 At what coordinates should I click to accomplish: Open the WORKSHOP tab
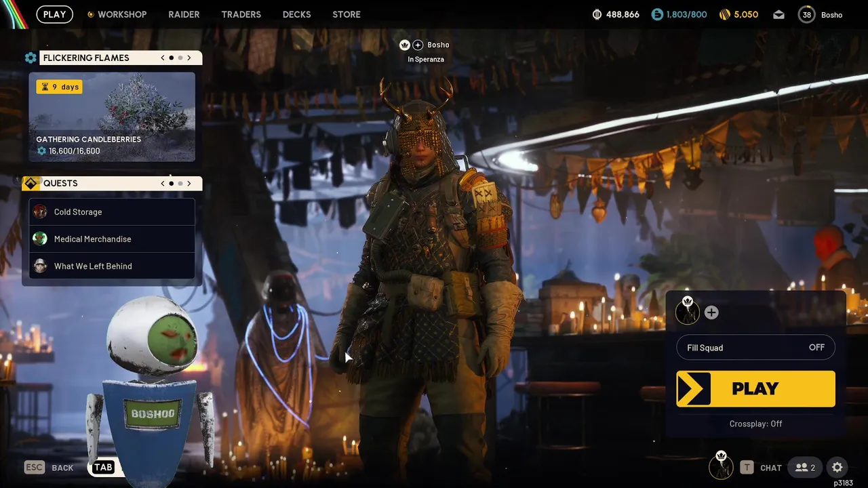[x=122, y=14]
